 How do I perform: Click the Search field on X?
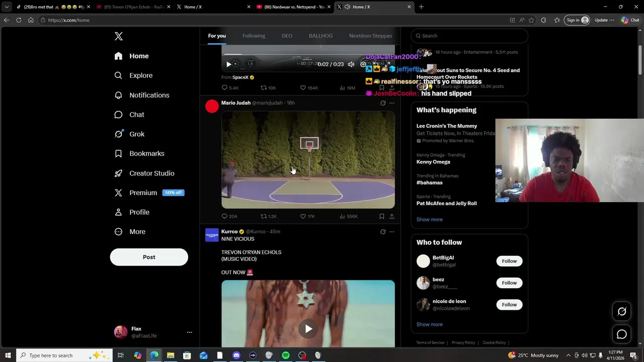(469, 36)
